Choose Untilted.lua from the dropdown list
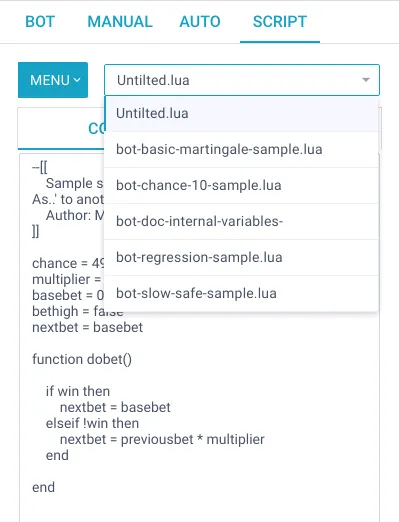 [242, 114]
